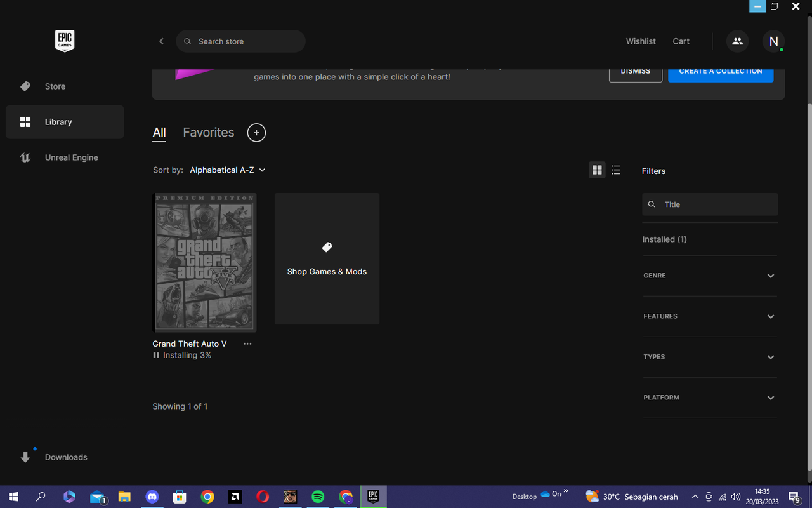Go back using the arrow beside search
Screen dimensions: 812x508
tap(161, 41)
